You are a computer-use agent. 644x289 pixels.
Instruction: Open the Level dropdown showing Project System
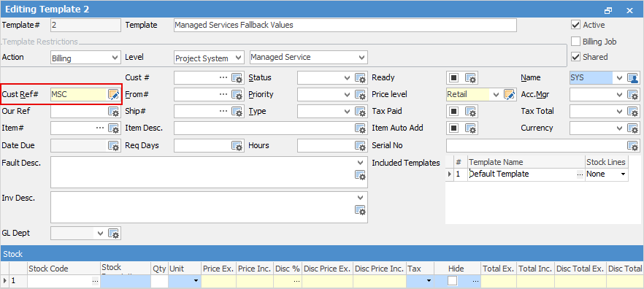(237, 58)
